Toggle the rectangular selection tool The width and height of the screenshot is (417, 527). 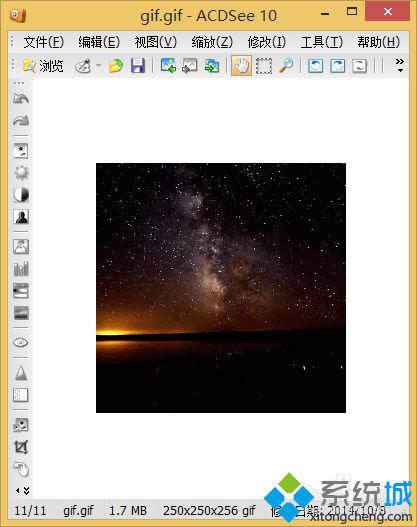(264, 66)
